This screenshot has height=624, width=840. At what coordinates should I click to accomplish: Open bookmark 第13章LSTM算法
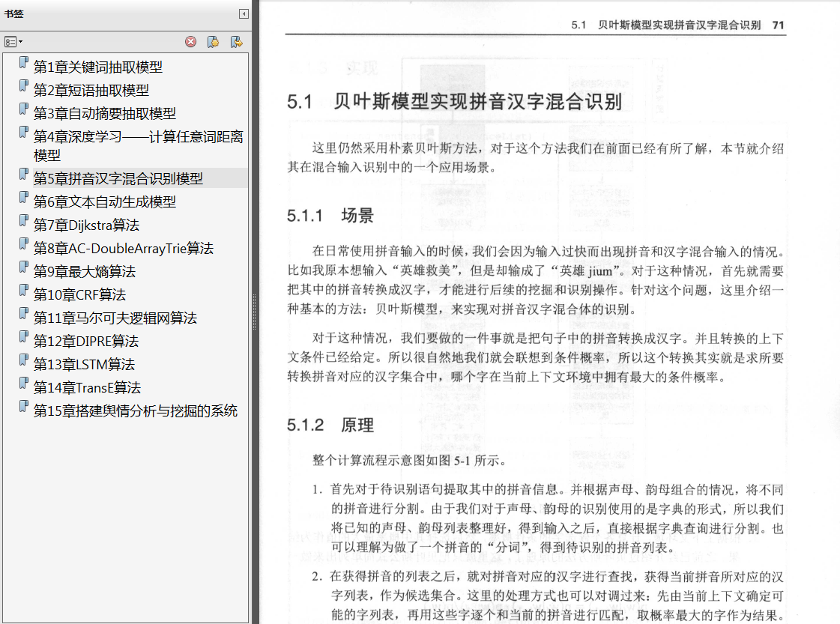coord(85,364)
